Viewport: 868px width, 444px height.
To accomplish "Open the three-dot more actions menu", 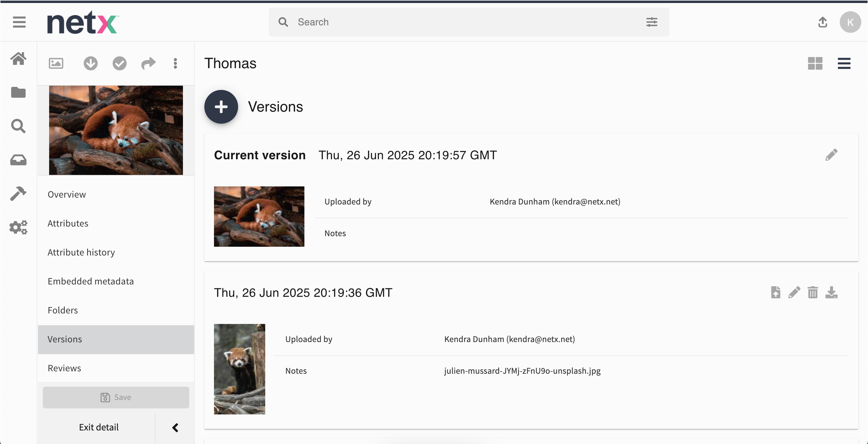I will click(x=175, y=63).
